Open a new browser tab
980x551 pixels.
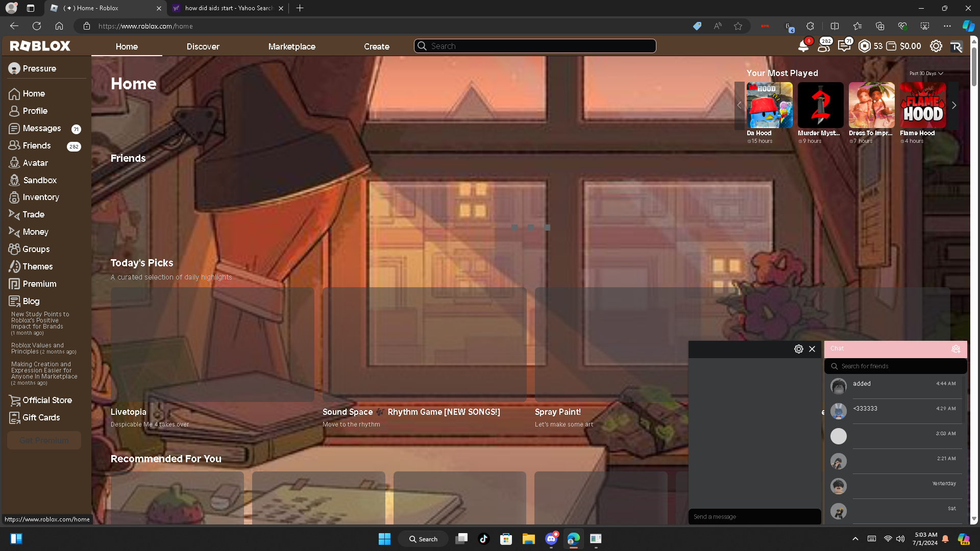pos(300,8)
